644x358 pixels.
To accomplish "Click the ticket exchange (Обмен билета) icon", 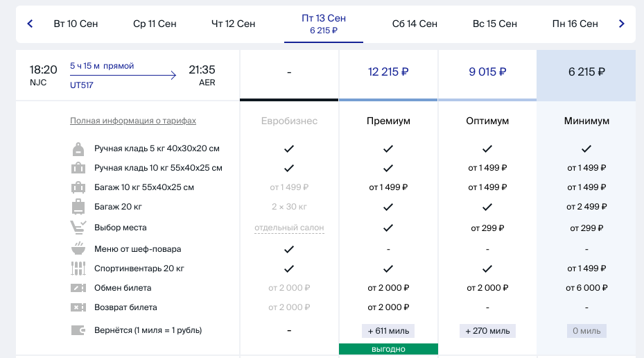I will (x=78, y=288).
